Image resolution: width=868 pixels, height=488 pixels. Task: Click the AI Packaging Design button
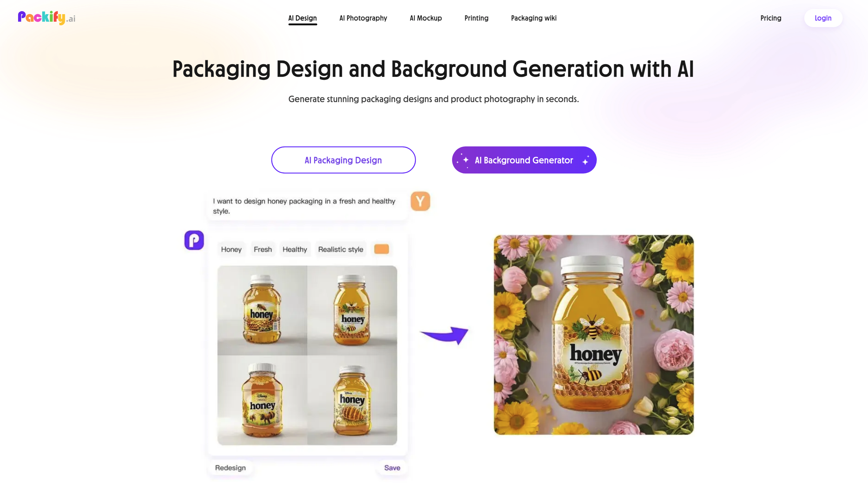tap(343, 160)
